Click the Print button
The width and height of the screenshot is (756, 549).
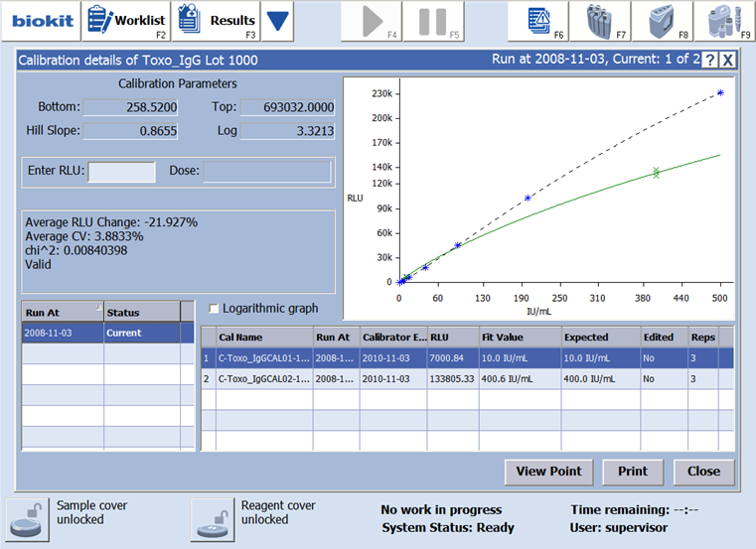click(632, 472)
